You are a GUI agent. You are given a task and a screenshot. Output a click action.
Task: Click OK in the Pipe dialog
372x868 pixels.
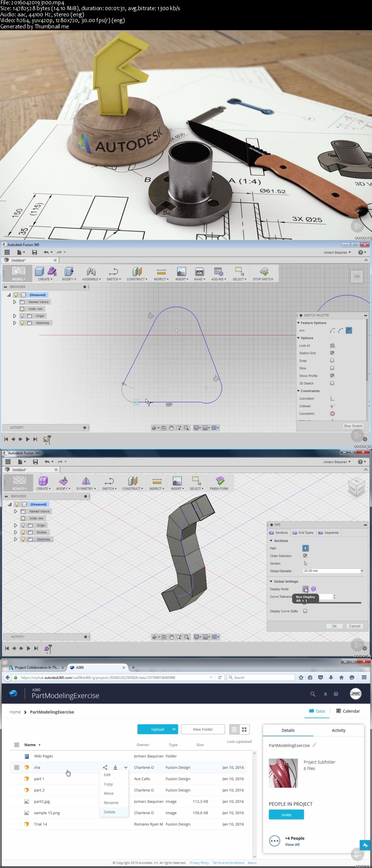tap(334, 626)
